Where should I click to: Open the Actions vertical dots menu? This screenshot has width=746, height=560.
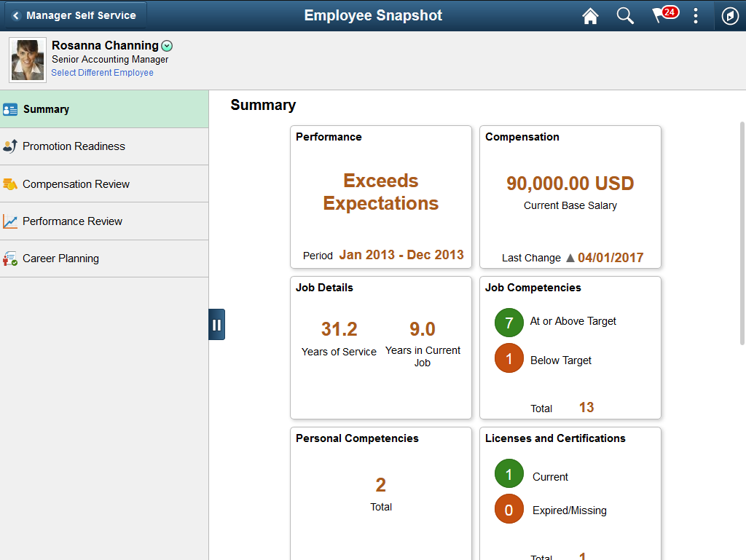coord(696,16)
